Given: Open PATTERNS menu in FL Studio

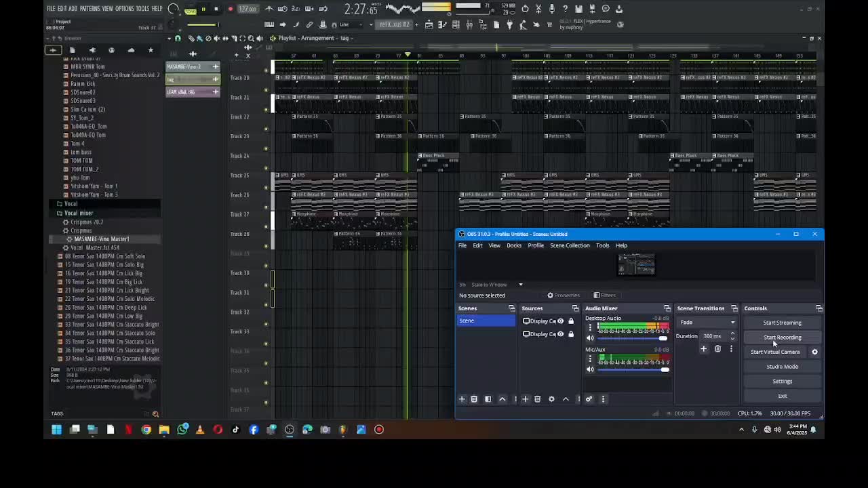Looking at the screenshot, I should [x=90, y=9].
